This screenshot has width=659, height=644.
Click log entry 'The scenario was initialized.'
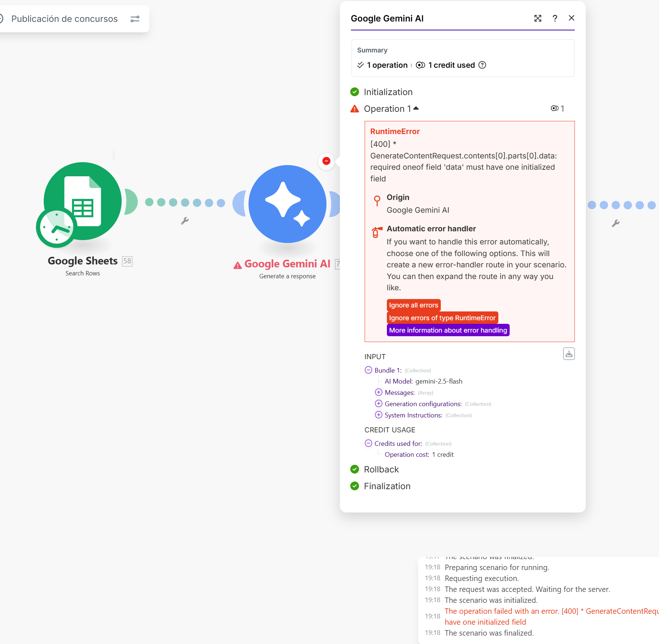491,600
